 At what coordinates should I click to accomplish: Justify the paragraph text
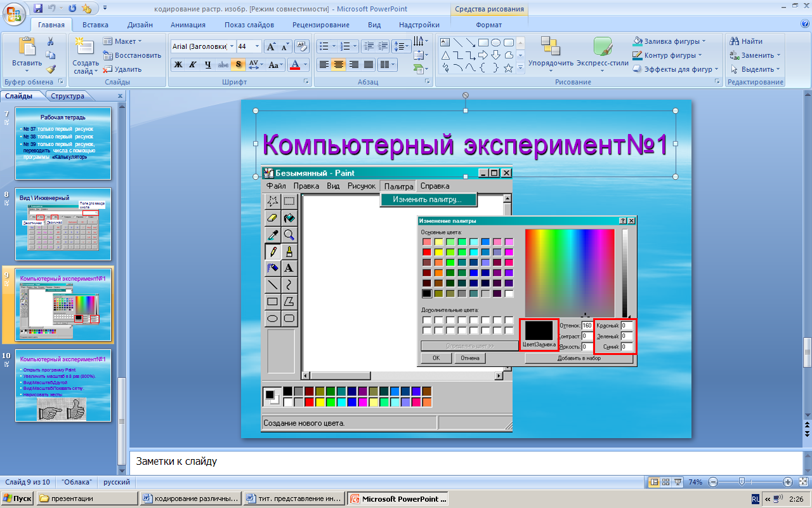[x=369, y=65]
